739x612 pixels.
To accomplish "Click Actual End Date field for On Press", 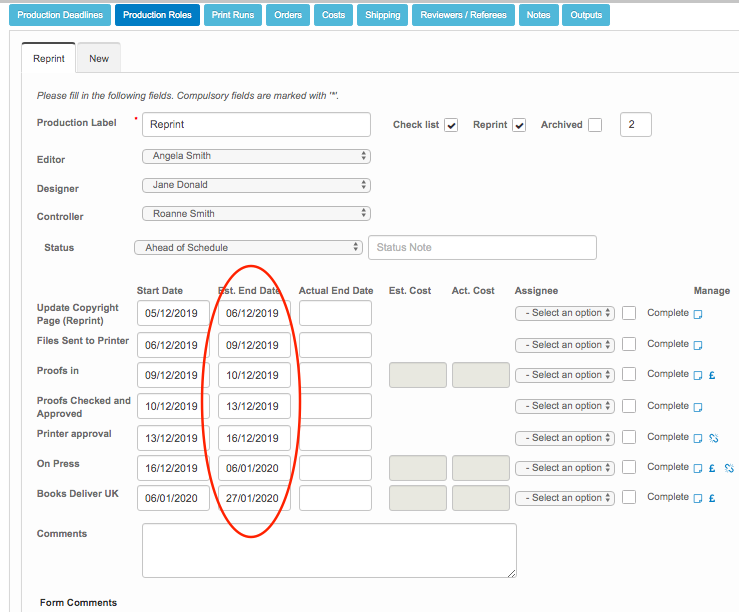I will pos(335,468).
